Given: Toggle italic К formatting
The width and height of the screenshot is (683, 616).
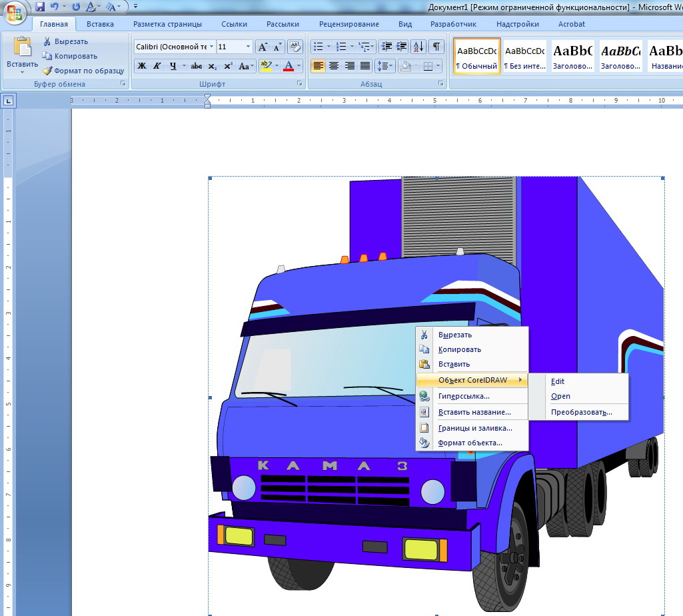Looking at the screenshot, I should pyautogui.click(x=157, y=66).
